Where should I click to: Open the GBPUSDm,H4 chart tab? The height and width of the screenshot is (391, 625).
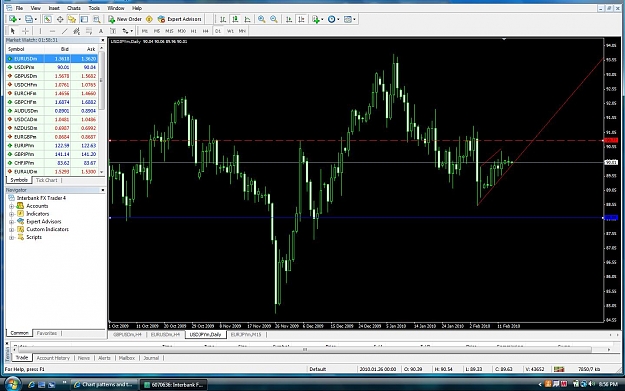point(127,335)
